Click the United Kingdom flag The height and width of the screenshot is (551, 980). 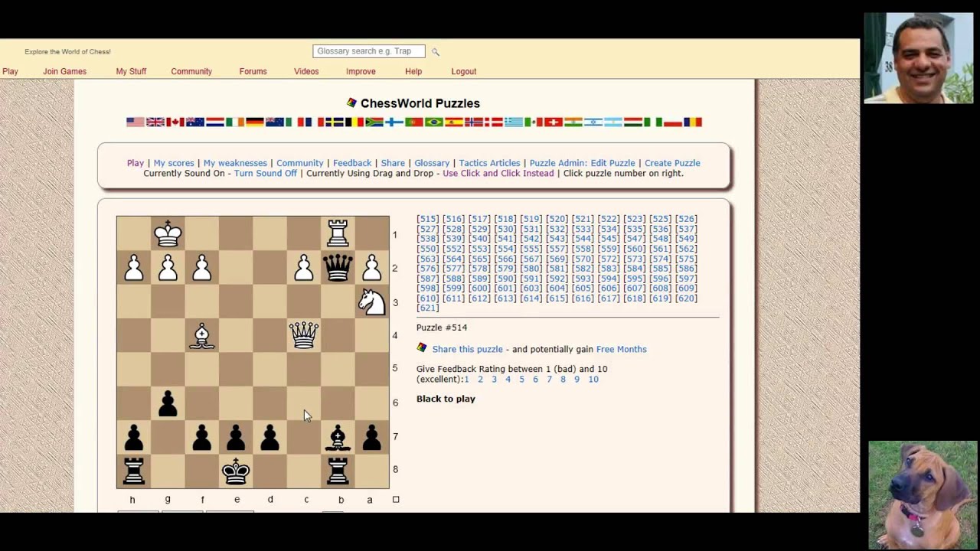[x=155, y=122]
